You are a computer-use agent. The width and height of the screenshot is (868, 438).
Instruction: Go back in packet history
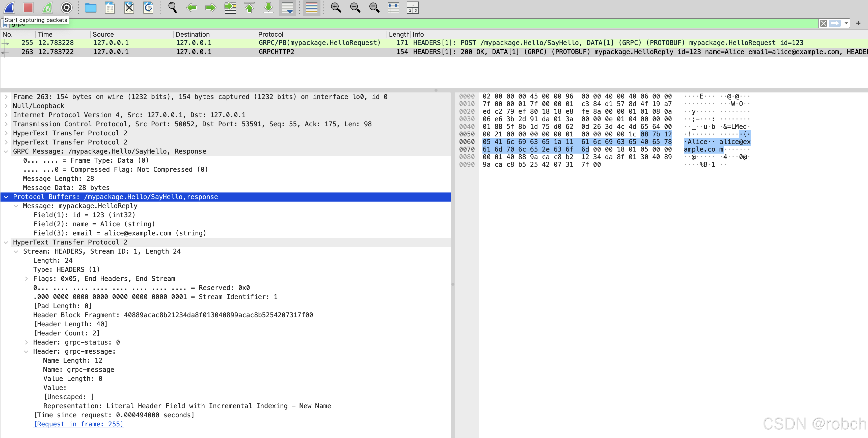click(192, 7)
